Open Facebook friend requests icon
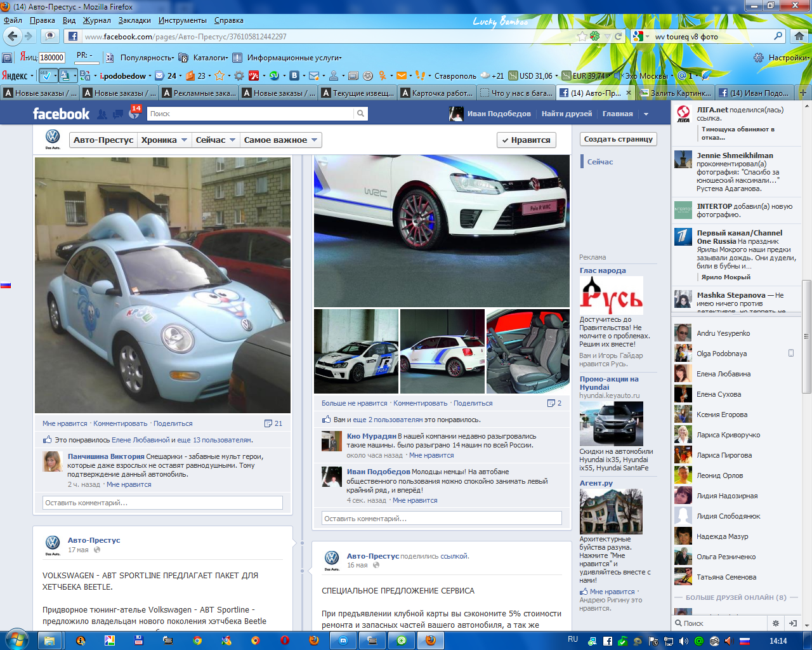The height and width of the screenshot is (650, 812). click(x=102, y=114)
